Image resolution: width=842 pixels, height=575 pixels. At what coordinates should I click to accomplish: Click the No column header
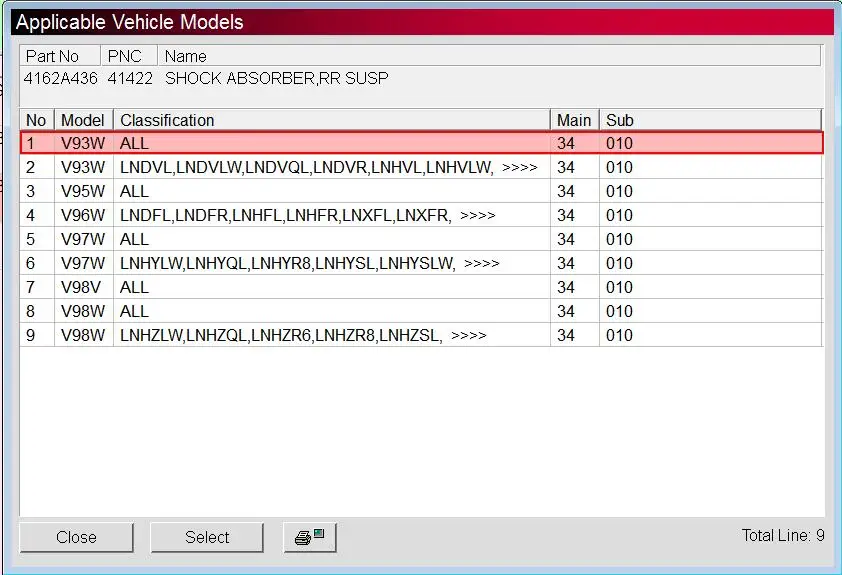[x=37, y=120]
